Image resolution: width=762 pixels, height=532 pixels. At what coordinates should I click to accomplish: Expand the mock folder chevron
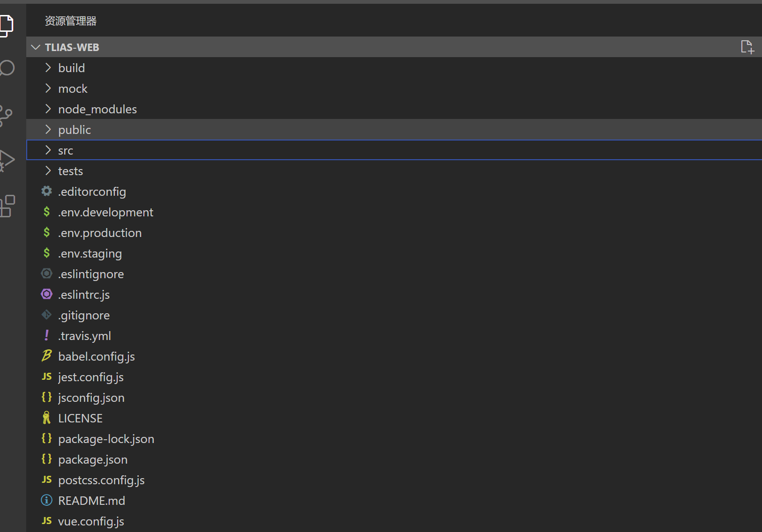(48, 89)
